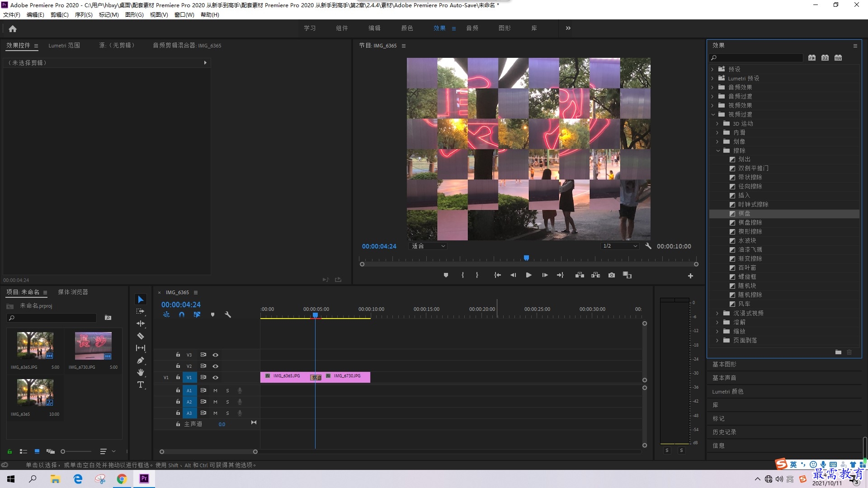Click the effects search field

pos(756,58)
